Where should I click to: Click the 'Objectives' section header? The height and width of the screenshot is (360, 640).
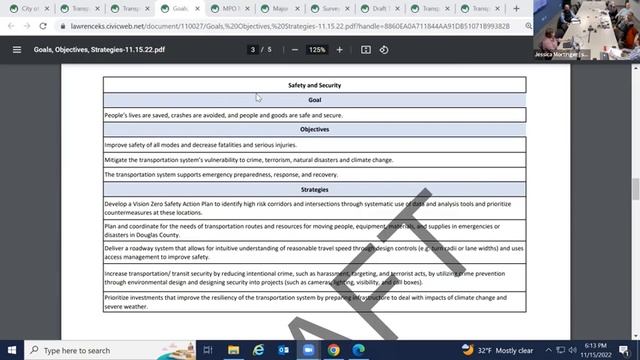(314, 129)
